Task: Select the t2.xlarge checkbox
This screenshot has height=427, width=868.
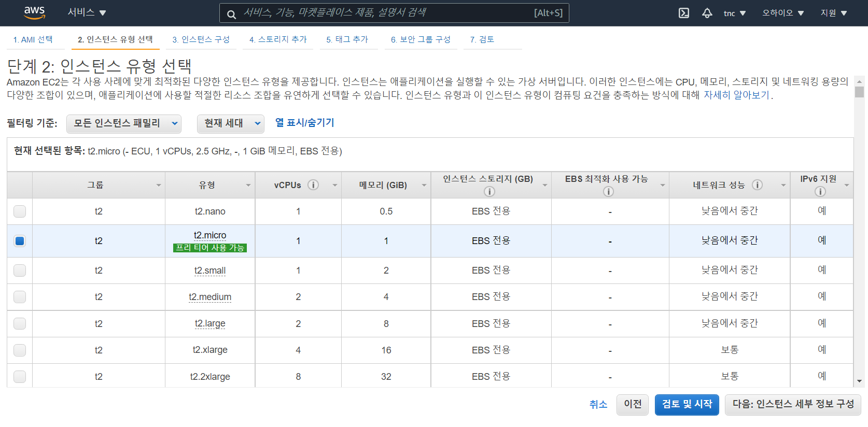Action: (x=20, y=350)
